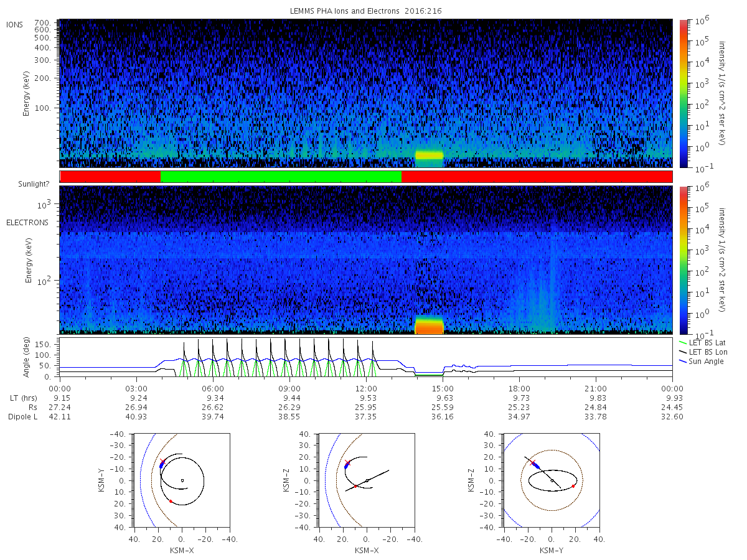Click the '18:00' time tick label
Image resolution: width=747 pixels, height=560 pixels.
(x=519, y=389)
